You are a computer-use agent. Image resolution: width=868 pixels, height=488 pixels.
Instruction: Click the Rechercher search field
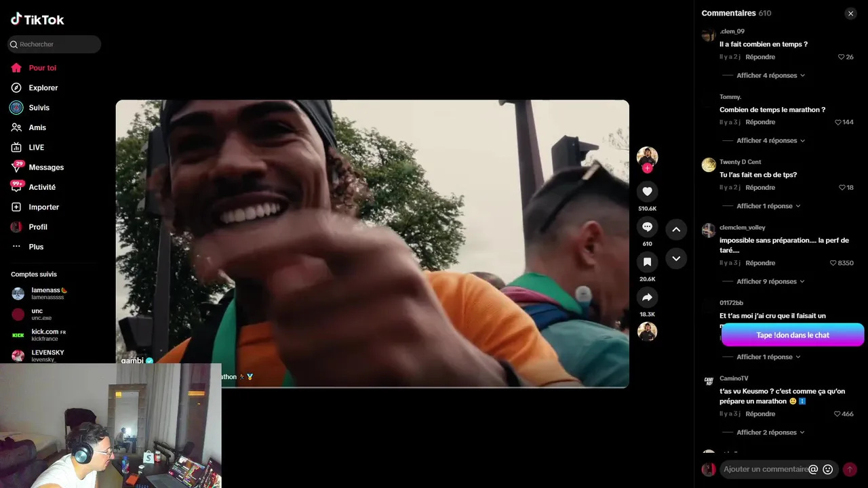point(54,44)
